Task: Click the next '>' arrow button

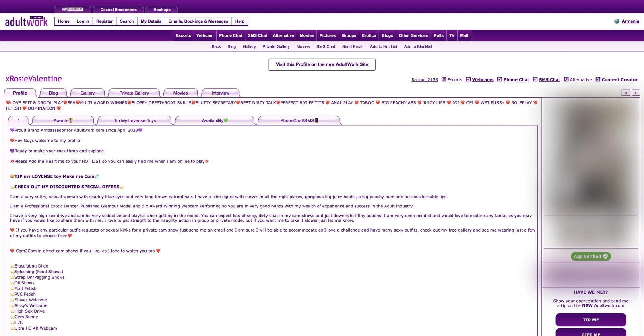Action: click(636, 93)
